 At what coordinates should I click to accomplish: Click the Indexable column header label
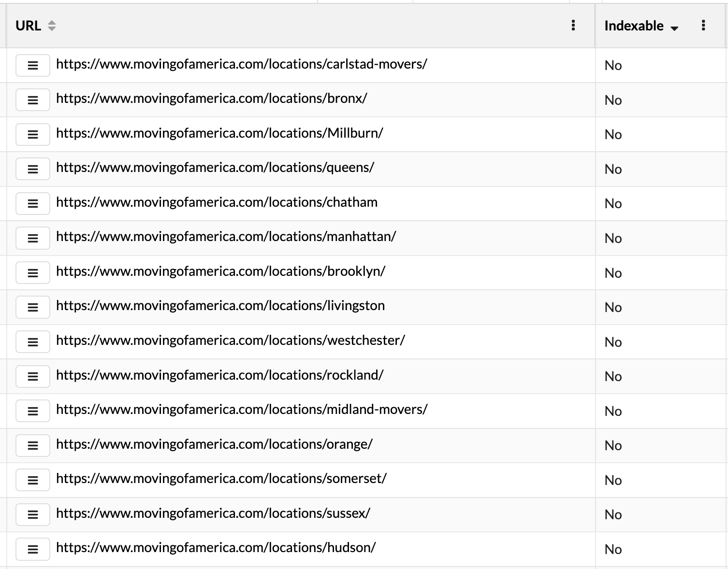point(634,26)
